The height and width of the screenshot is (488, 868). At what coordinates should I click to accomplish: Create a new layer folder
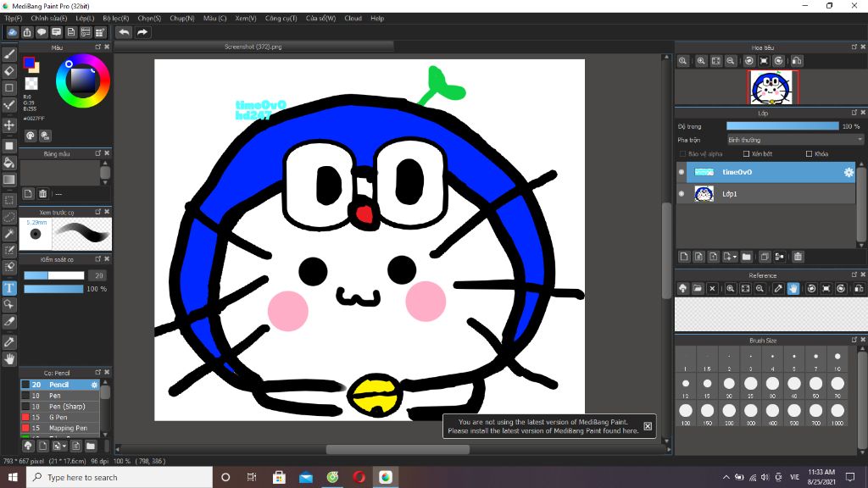point(746,257)
